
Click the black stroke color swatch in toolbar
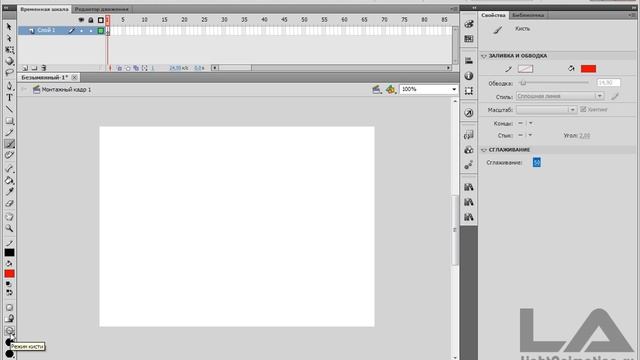tap(9, 253)
